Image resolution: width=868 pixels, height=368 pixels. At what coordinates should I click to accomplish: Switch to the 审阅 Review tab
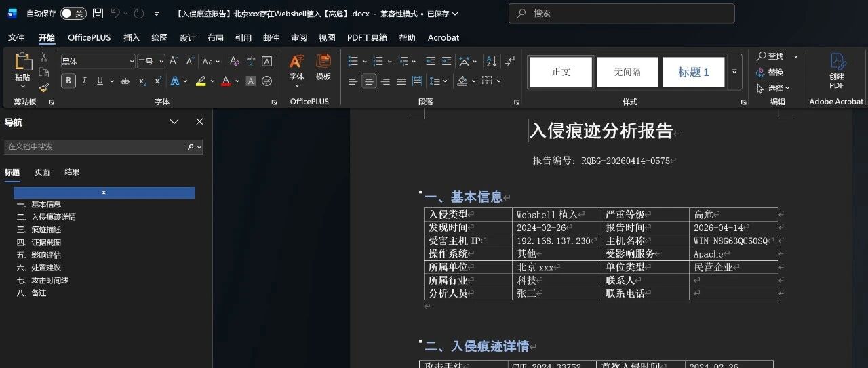pos(299,38)
